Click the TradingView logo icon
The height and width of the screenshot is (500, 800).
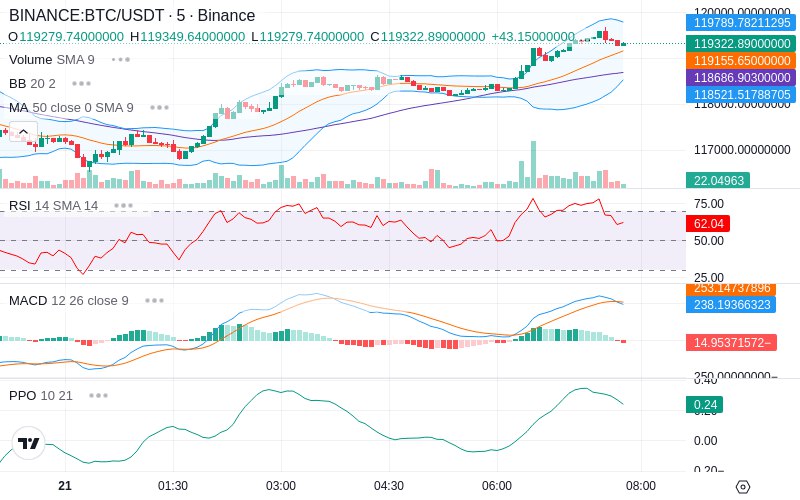[29, 443]
